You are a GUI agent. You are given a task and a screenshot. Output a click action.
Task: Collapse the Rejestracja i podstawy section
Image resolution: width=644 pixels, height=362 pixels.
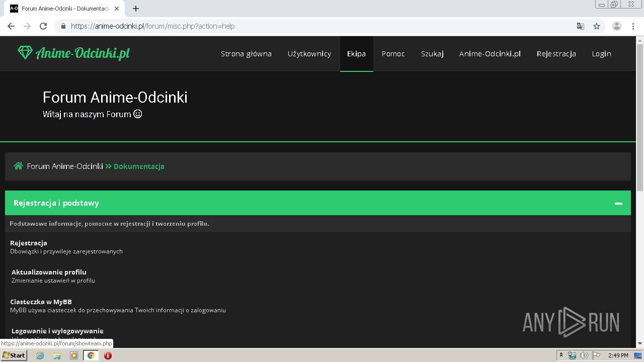(618, 204)
